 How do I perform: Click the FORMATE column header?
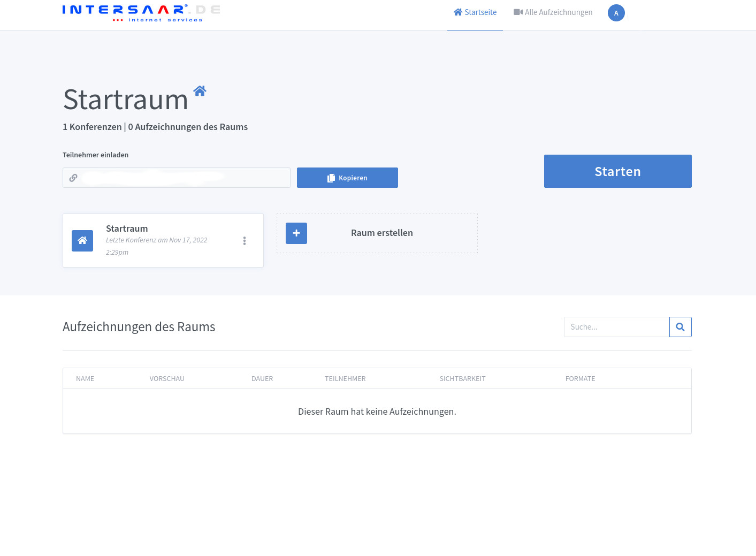coord(580,378)
